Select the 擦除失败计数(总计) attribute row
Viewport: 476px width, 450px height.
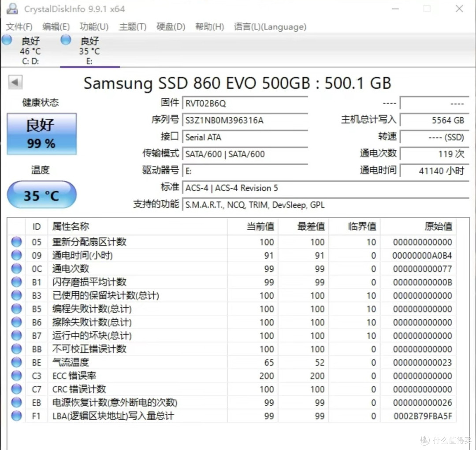[x=232, y=322]
